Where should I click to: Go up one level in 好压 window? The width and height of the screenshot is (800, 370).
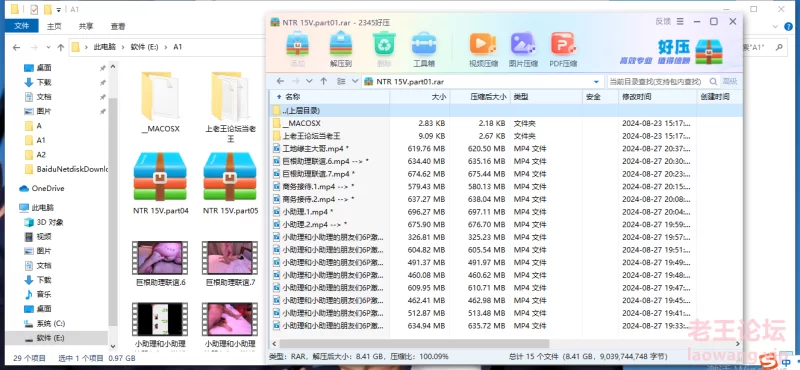click(323, 81)
